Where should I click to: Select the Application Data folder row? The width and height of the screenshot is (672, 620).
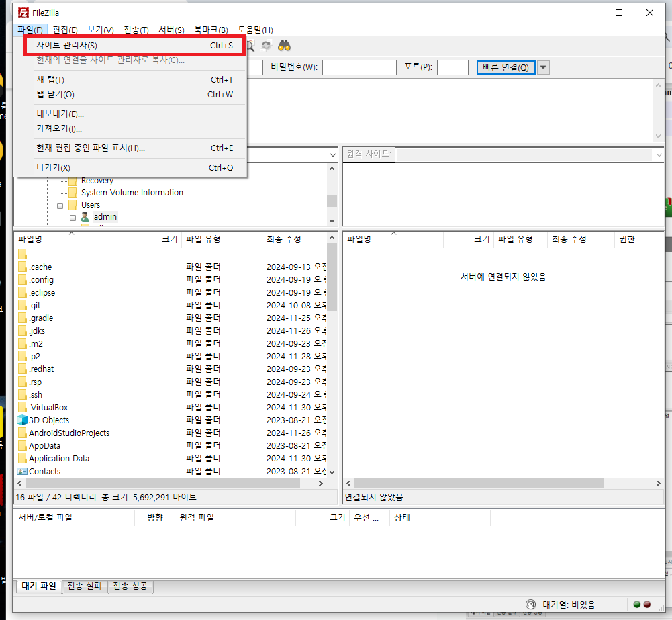[171, 459]
